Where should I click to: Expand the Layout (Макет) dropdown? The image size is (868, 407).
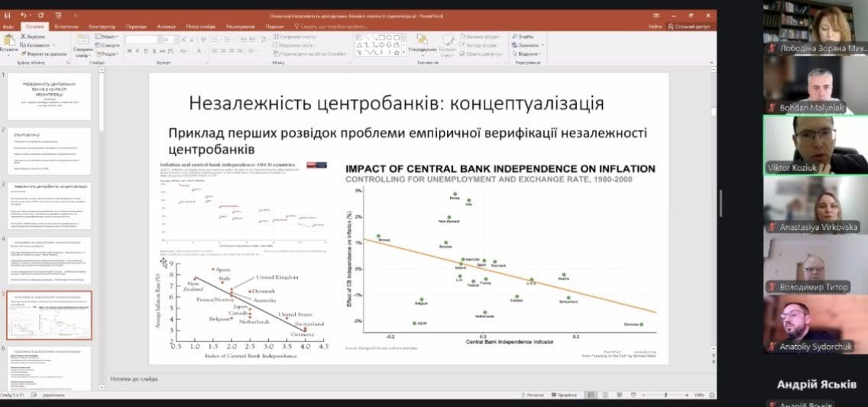point(108,36)
